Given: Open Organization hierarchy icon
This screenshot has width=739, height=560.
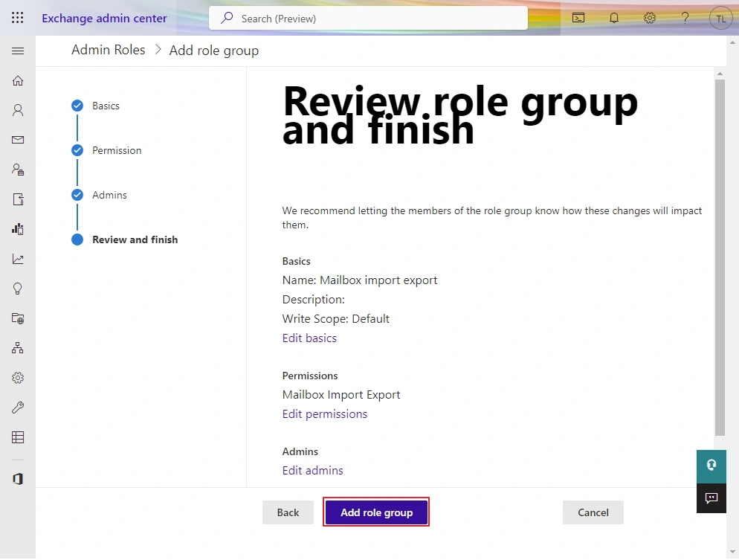Looking at the screenshot, I should (17, 348).
